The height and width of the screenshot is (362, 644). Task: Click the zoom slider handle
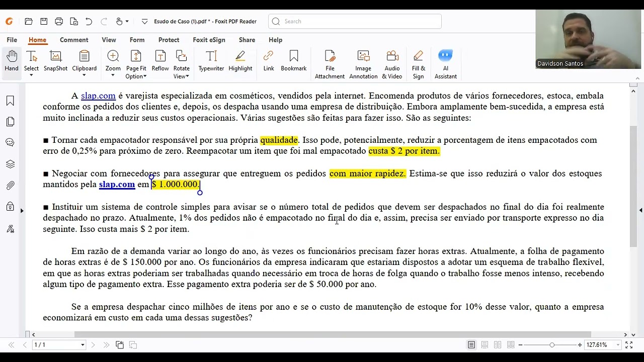[x=552, y=345]
